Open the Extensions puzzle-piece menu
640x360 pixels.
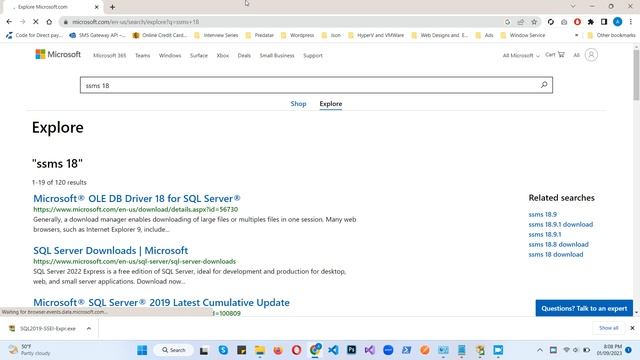(x=591, y=22)
